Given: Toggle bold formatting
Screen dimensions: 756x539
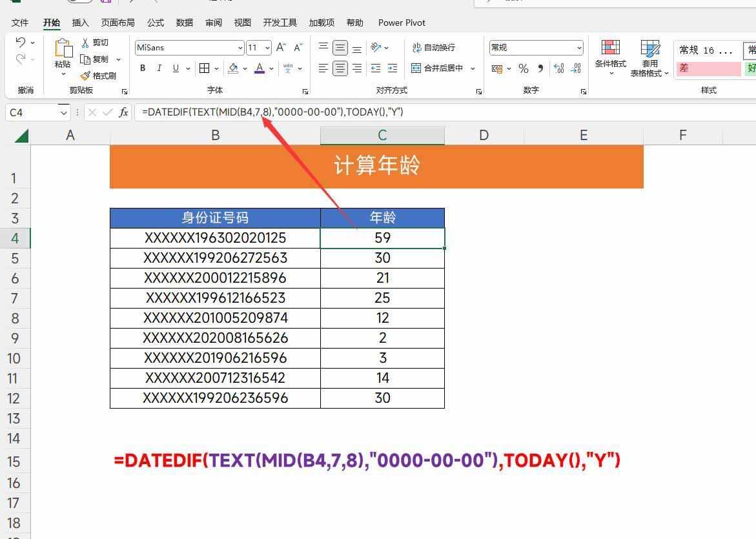Looking at the screenshot, I should [142, 68].
